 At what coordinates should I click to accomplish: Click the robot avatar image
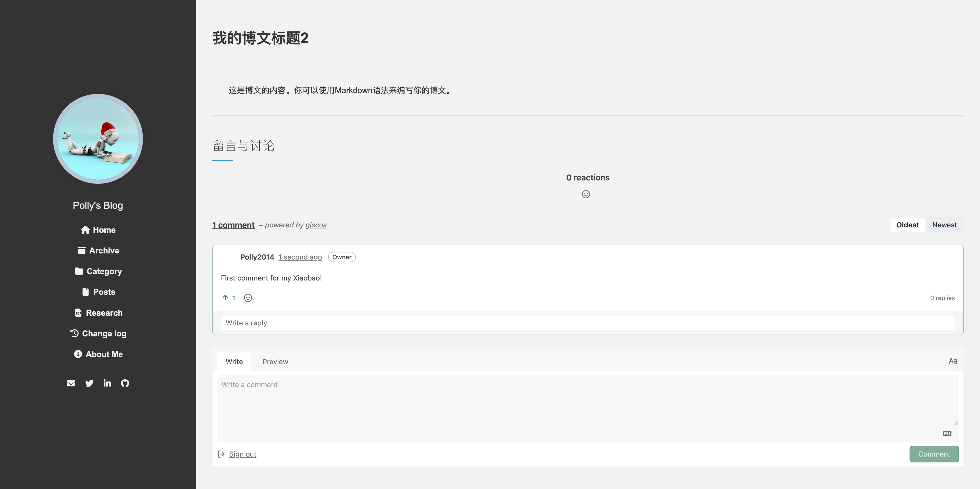[x=98, y=139]
